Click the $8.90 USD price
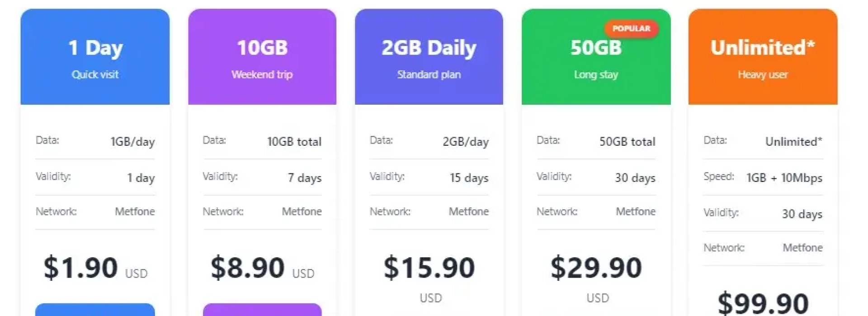 tap(248, 267)
